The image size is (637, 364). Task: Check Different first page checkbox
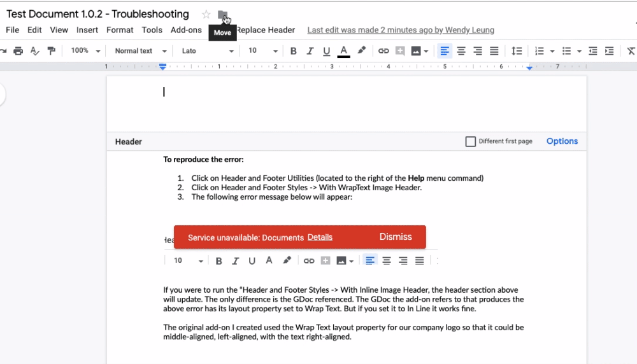471,142
